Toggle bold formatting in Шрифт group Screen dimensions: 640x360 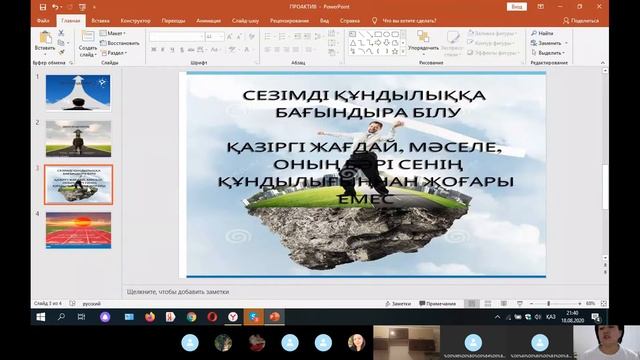154,50
